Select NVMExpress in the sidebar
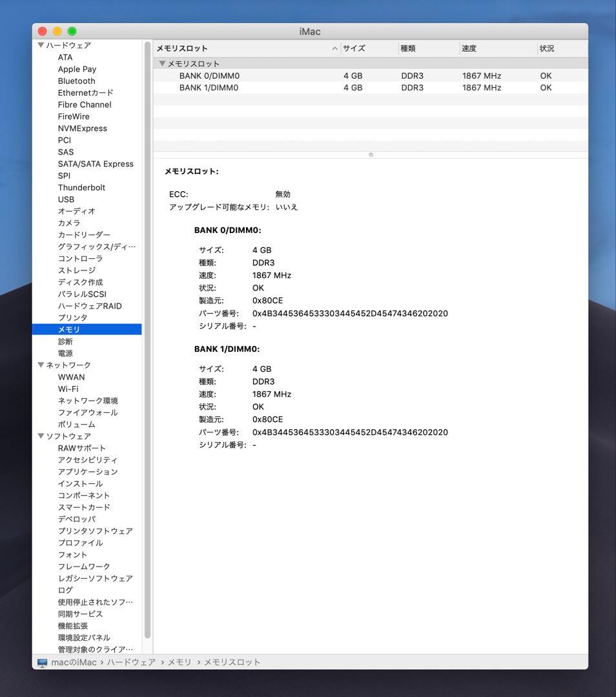616x697 pixels. click(82, 128)
